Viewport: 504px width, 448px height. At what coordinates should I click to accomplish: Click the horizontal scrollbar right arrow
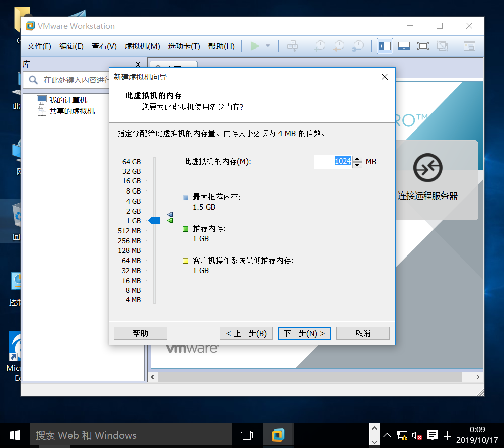tap(478, 377)
